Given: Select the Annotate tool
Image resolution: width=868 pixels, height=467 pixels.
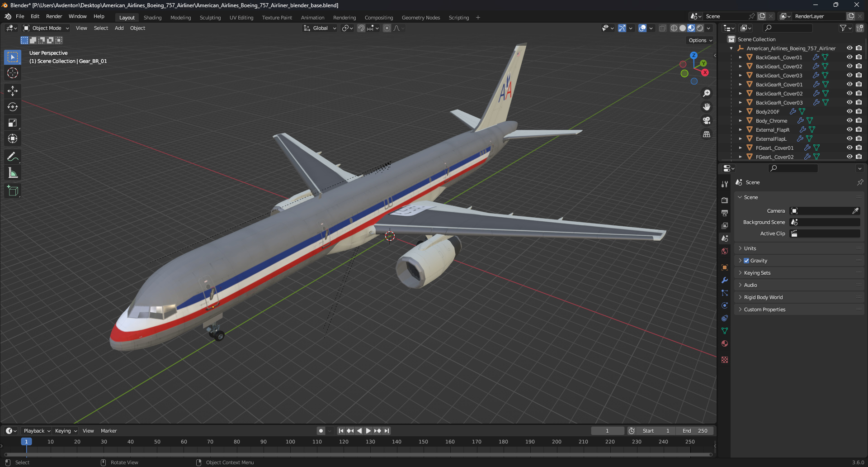Looking at the screenshot, I should click(x=13, y=157).
